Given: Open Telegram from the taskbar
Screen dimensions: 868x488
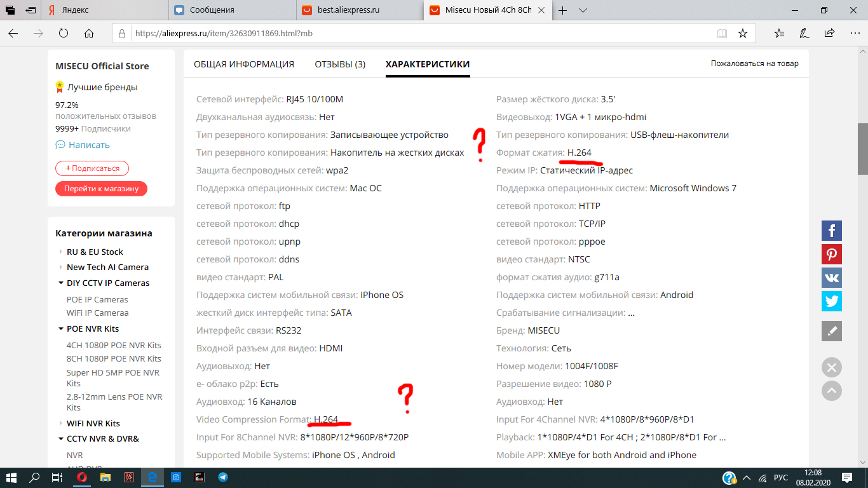Looking at the screenshot, I should point(223,477).
